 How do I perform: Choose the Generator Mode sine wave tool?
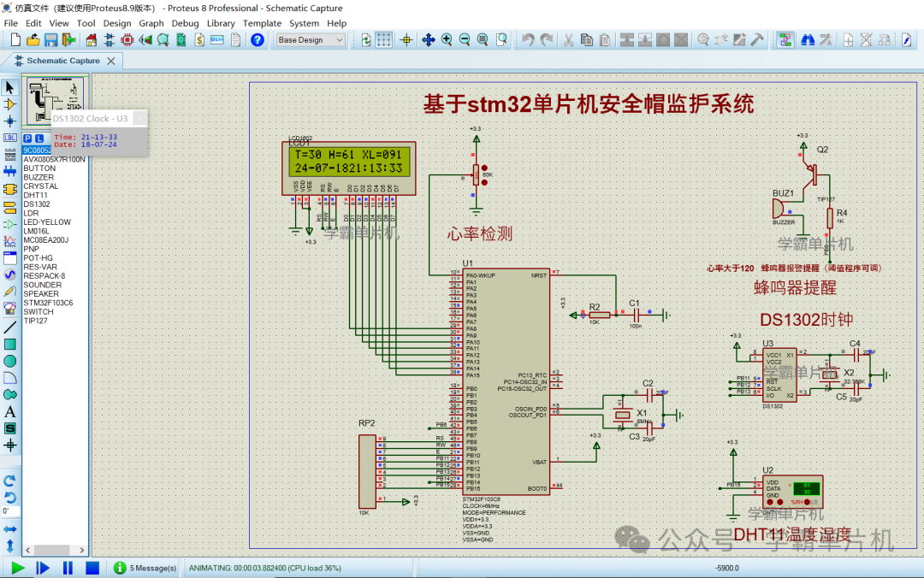10,274
